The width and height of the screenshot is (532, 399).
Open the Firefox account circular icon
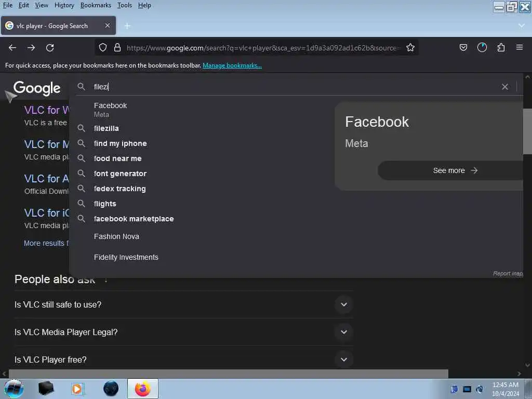coord(482,47)
